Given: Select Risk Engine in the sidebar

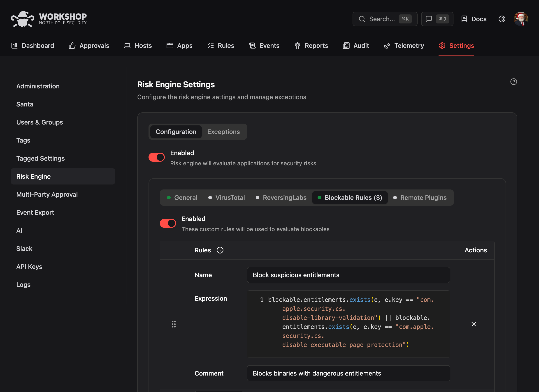Looking at the screenshot, I should click(63, 176).
